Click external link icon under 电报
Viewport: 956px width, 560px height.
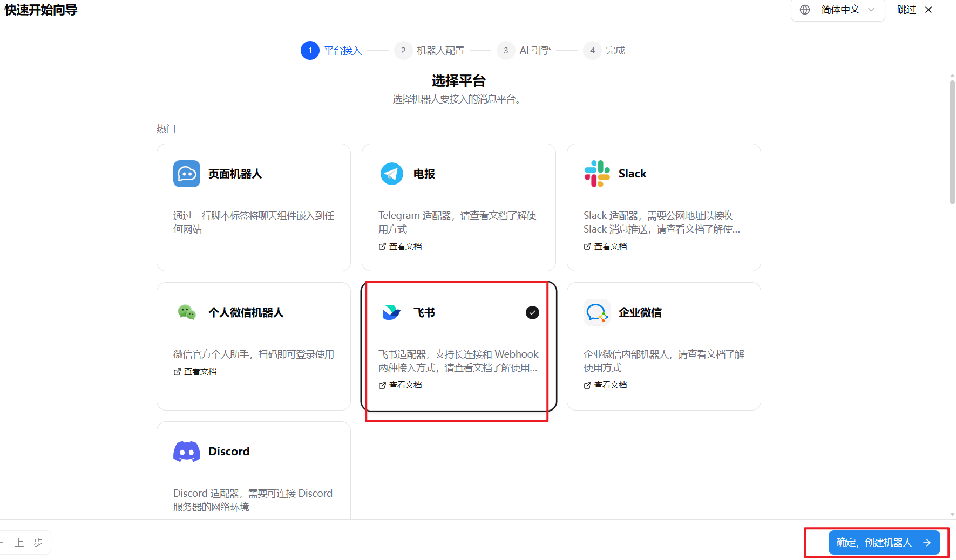pyautogui.click(x=382, y=247)
